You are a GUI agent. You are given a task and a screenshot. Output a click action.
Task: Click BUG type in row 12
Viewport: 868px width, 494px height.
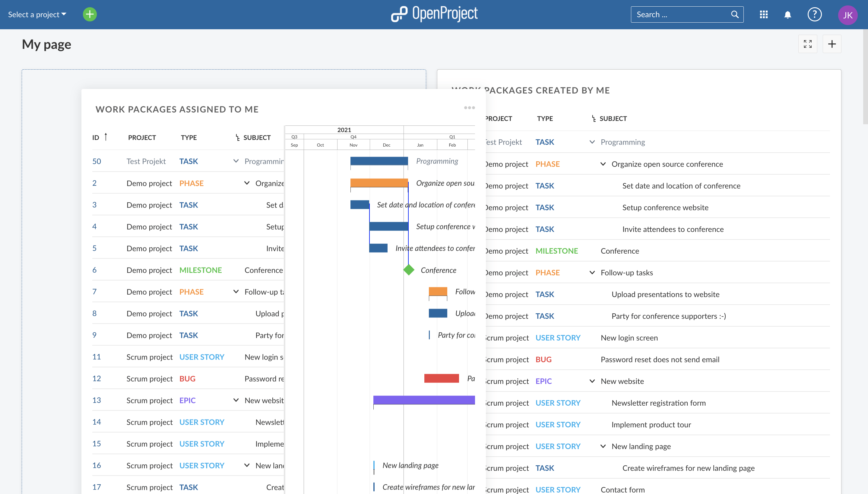187,379
